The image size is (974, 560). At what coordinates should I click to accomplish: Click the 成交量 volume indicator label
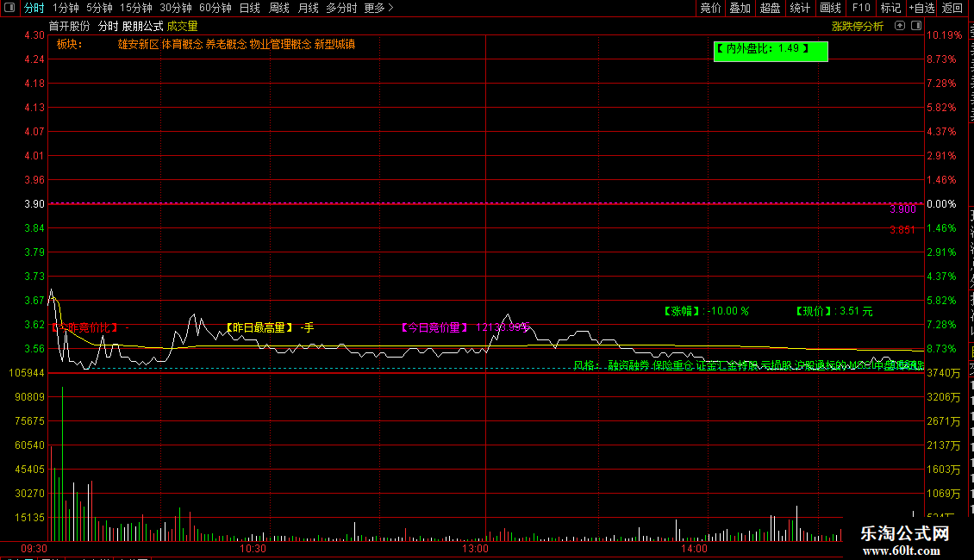point(182,26)
